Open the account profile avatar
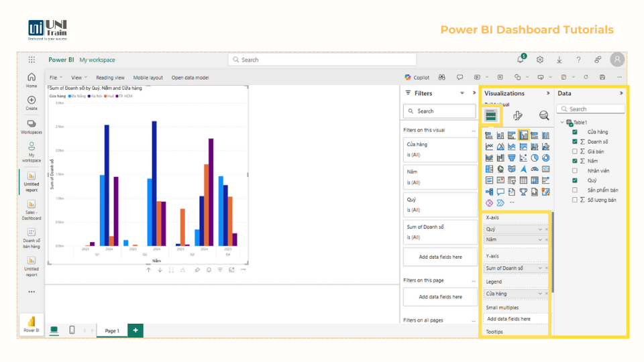Screen dimensions: 644x362 coord(617,60)
